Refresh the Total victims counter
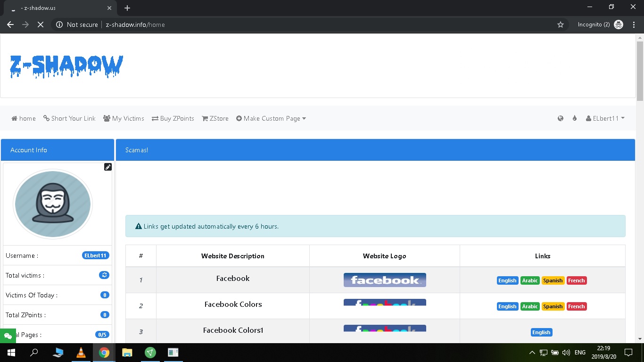 pos(104,275)
